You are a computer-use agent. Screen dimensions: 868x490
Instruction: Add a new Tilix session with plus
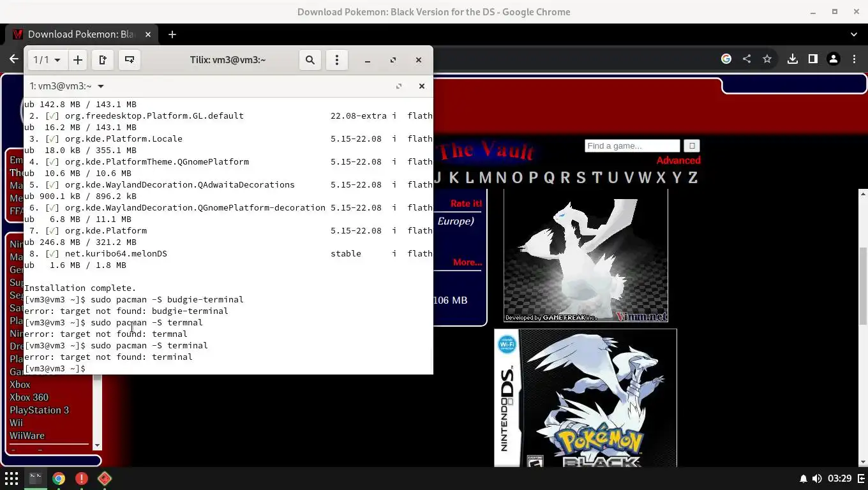[x=78, y=60]
